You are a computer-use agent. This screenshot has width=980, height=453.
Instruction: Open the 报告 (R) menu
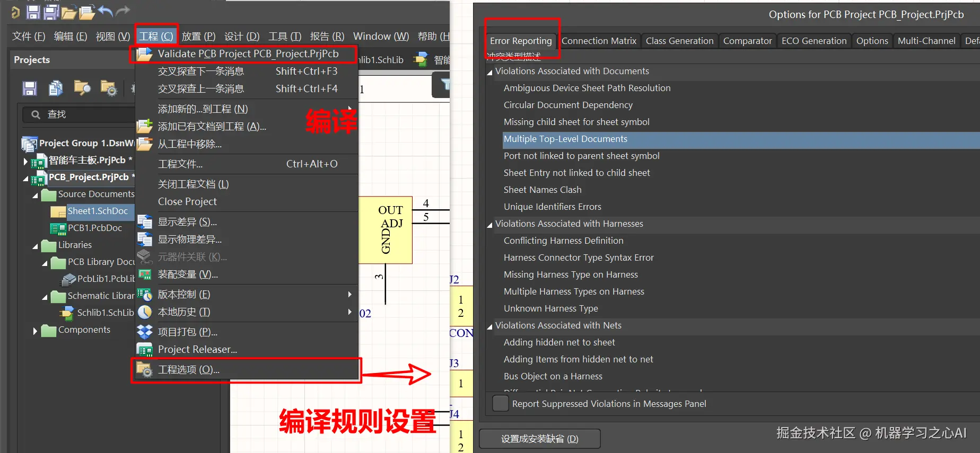tap(327, 36)
